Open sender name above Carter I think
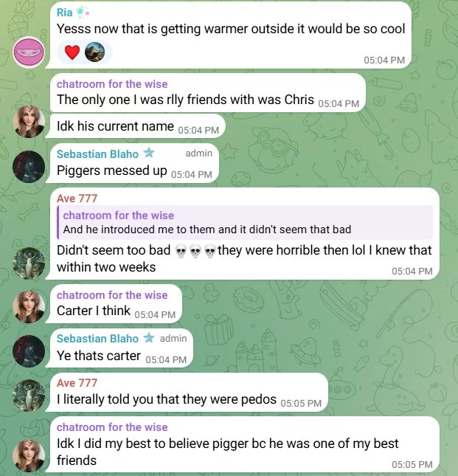 pos(112,295)
